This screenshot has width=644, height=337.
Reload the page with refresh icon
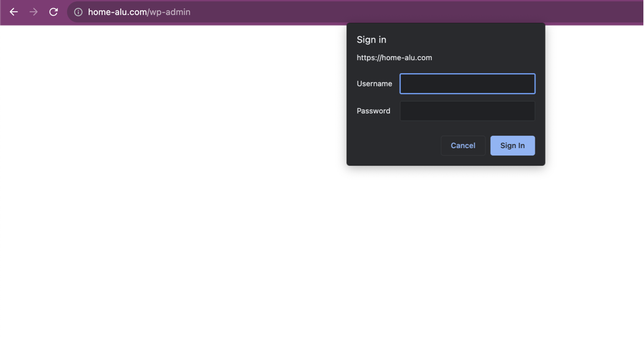[53, 12]
